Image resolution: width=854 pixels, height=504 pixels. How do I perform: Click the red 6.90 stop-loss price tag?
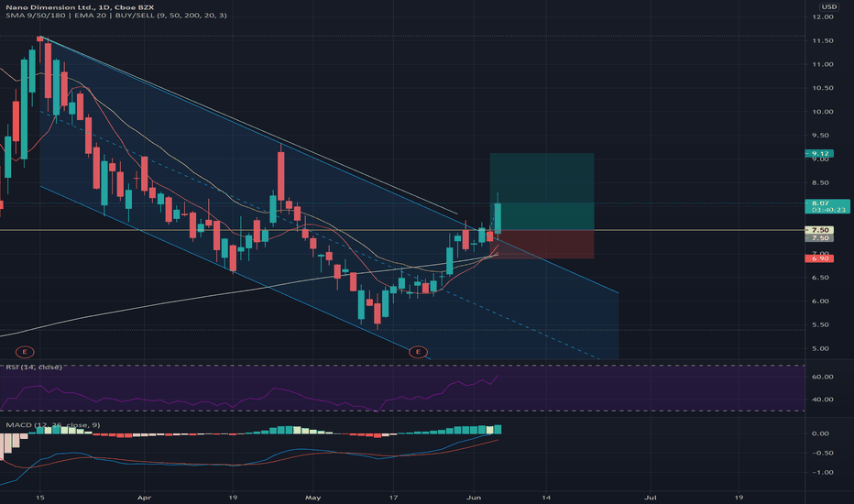tap(819, 258)
